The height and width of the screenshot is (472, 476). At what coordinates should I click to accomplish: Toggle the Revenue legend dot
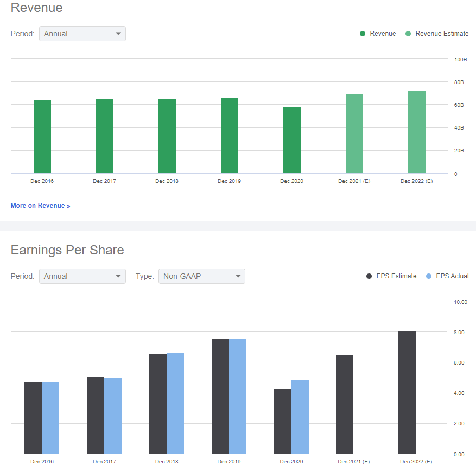[363, 34]
